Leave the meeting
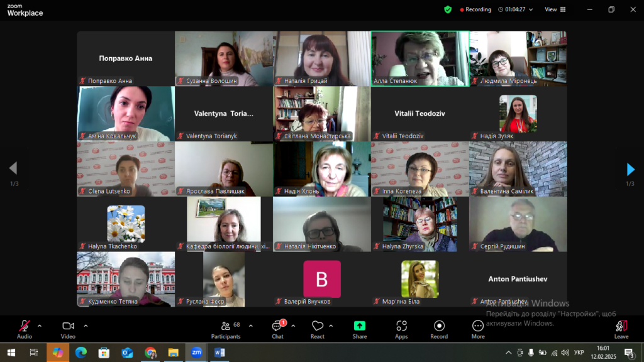 [x=621, y=329]
